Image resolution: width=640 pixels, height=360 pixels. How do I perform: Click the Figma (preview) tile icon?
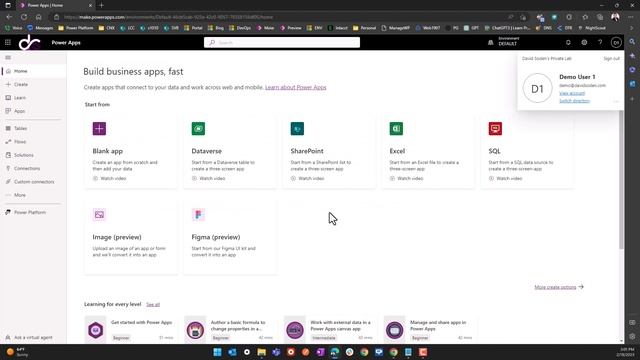[198, 215]
